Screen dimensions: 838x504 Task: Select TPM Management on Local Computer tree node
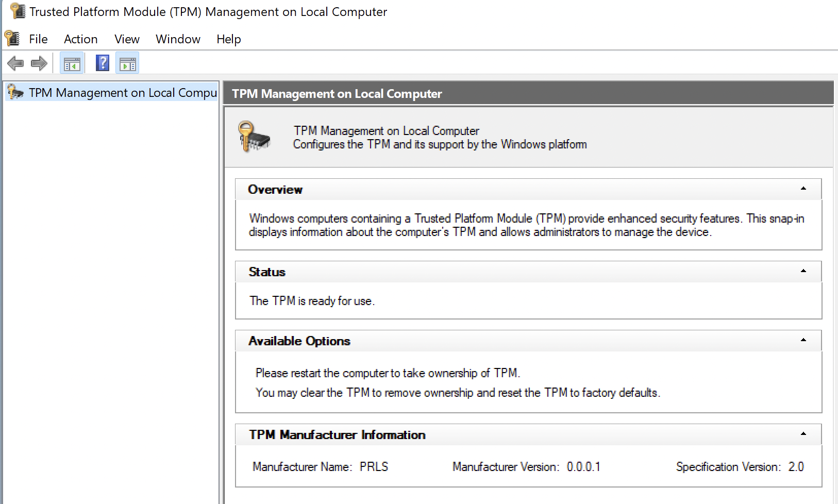122,93
